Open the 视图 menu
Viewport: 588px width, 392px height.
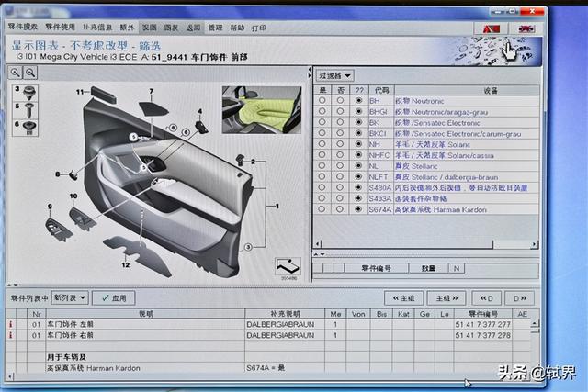[x=149, y=28]
